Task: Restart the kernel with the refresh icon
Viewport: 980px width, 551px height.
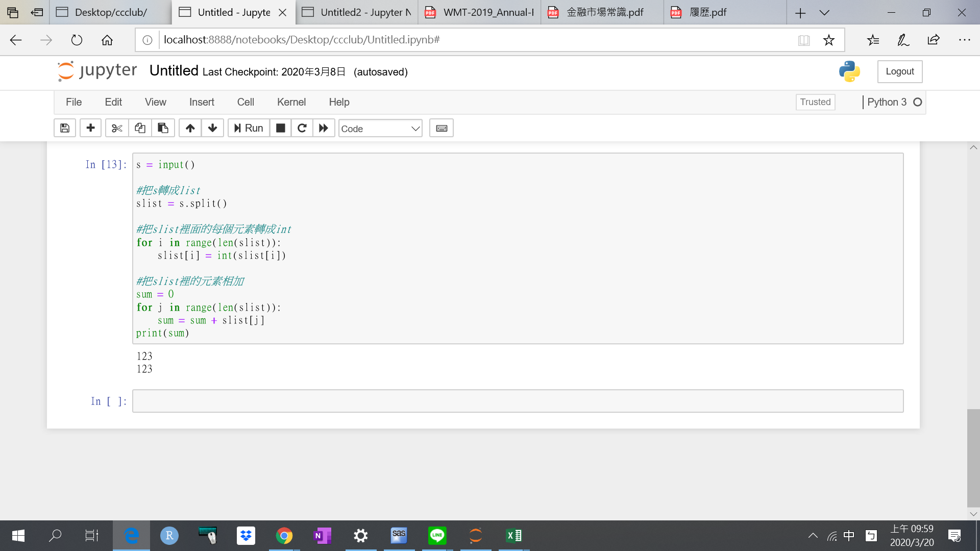Action: pos(302,128)
